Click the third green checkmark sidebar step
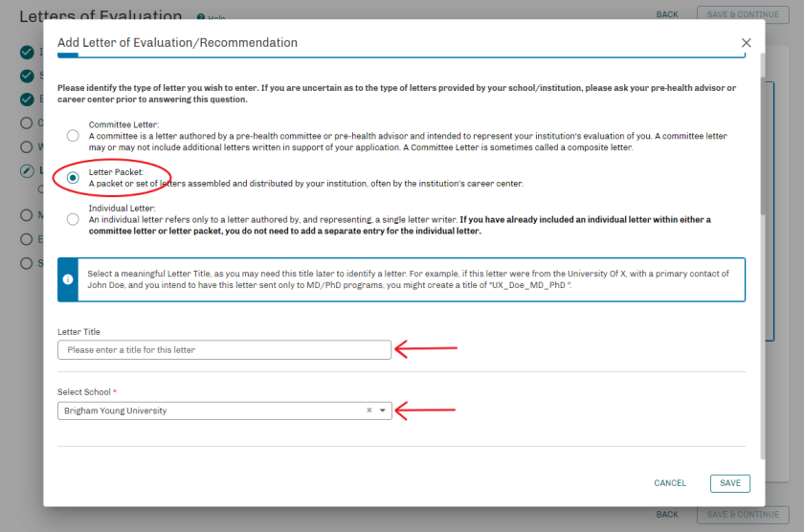The height and width of the screenshot is (532, 804). (27, 99)
